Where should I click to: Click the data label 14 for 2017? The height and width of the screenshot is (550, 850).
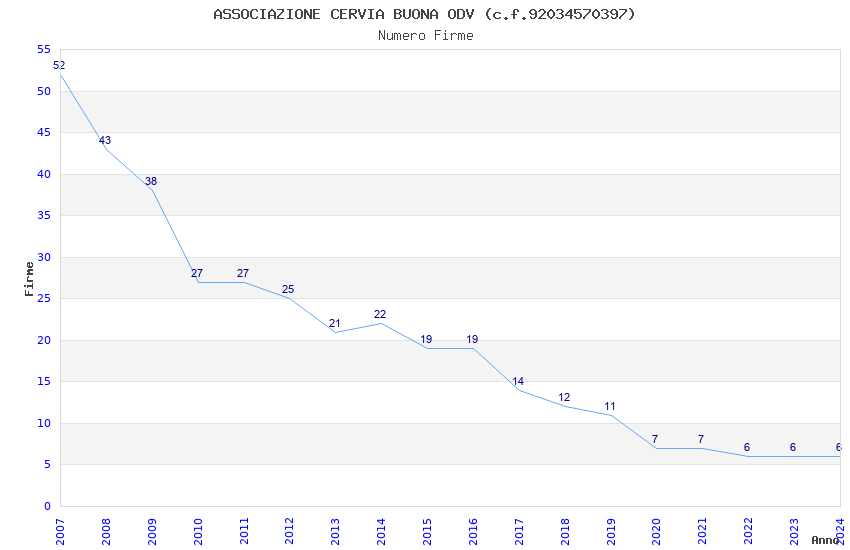click(x=518, y=381)
